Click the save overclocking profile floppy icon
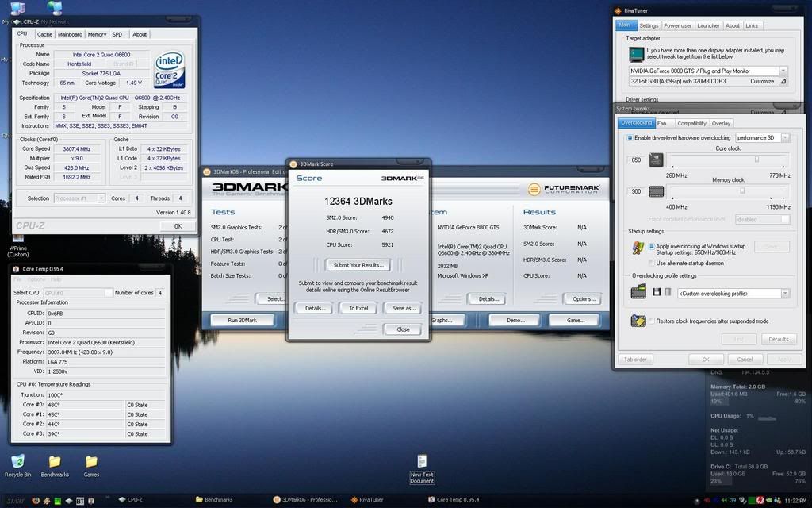 657,292
